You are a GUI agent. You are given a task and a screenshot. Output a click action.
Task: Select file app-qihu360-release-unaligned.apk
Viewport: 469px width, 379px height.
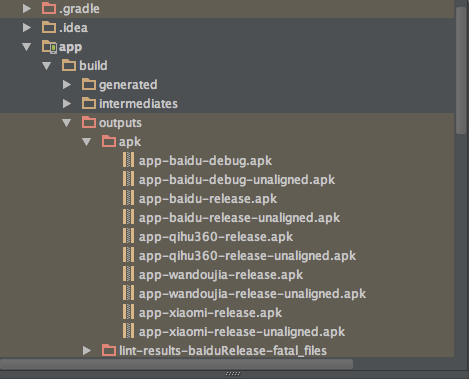click(247, 256)
